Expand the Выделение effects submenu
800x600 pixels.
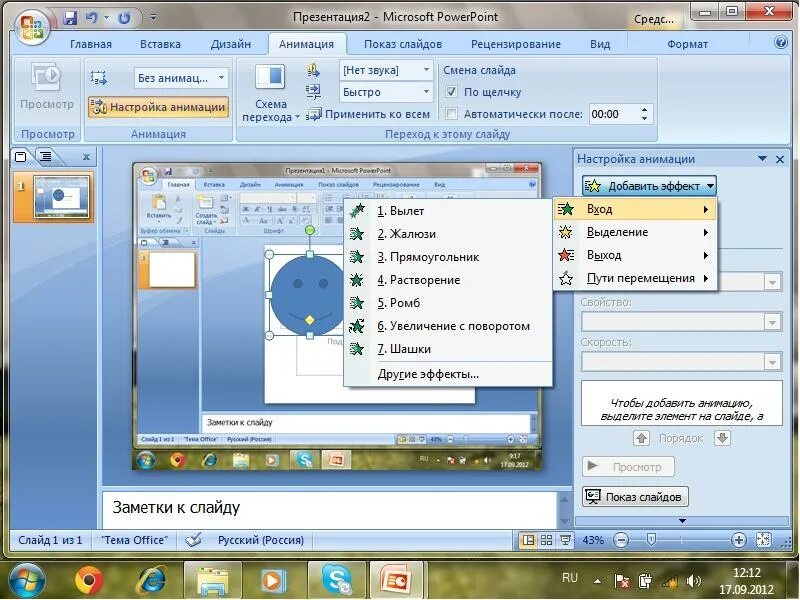tap(635, 232)
